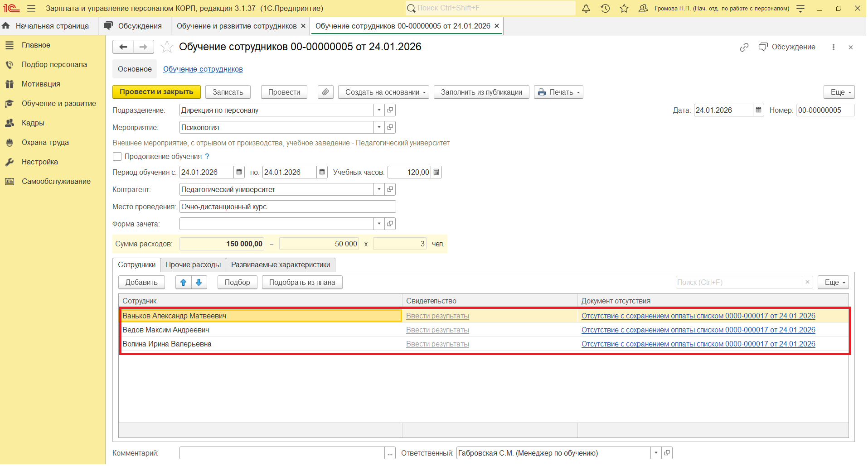Click the 'Место проведения' input field

287,207
